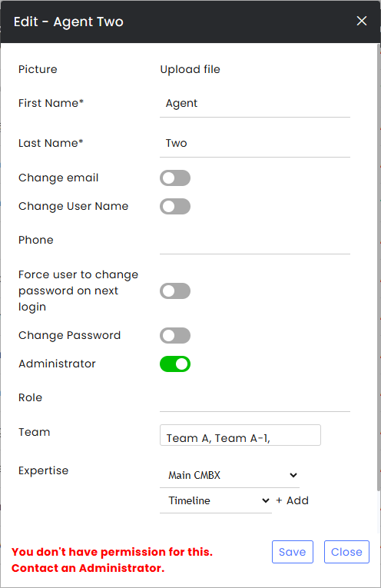
Task: Click into the empty Phone field
Action: click(x=255, y=241)
